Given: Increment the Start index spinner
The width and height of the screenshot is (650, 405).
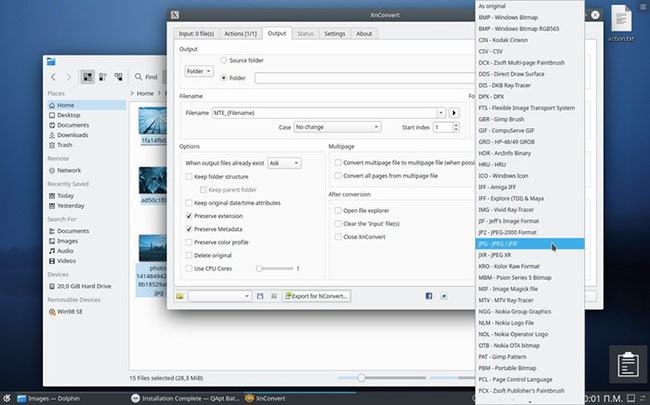Looking at the screenshot, I should 456,124.
